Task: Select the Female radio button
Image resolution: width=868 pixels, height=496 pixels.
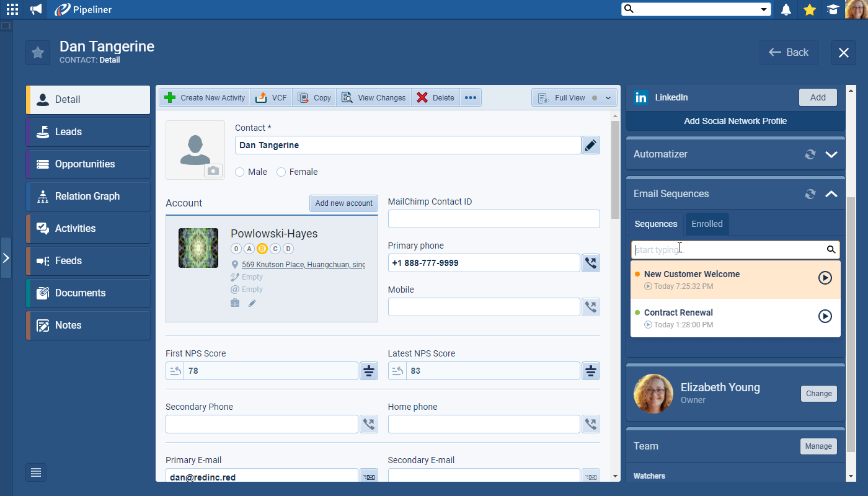Action: tap(280, 172)
